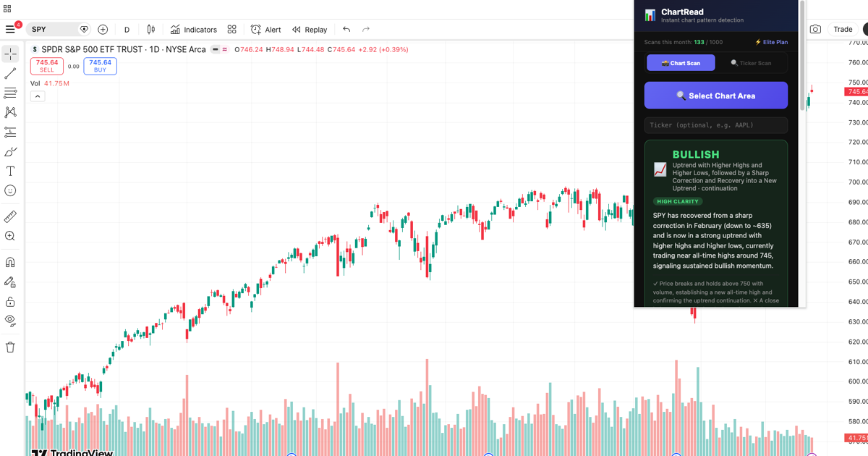
Task: Open the candlestick chart type selector
Action: (150, 30)
